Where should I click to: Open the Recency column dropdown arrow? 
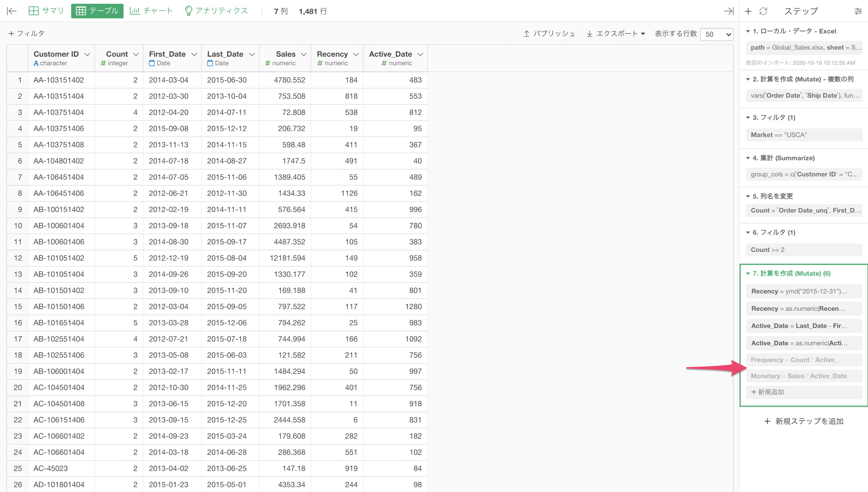tap(356, 55)
